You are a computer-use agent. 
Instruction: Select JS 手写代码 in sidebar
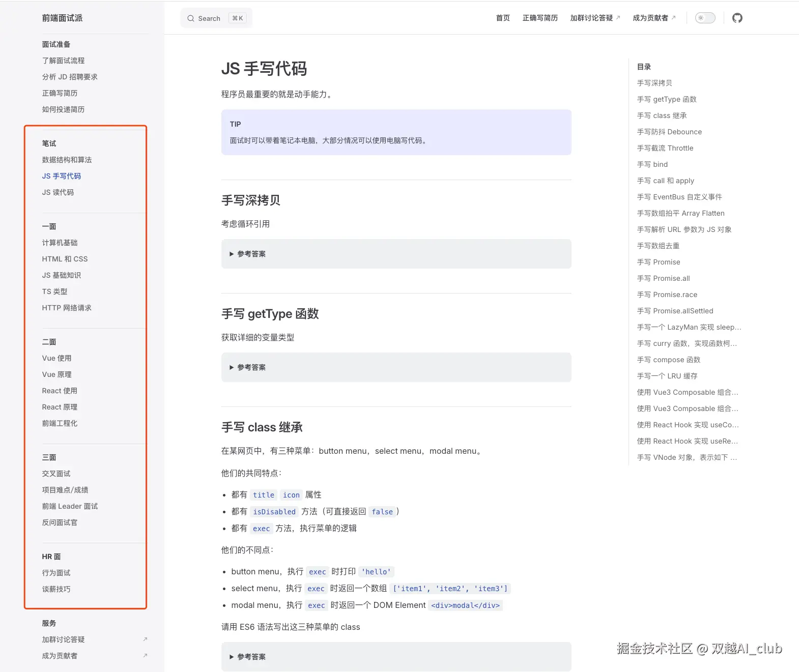click(x=62, y=176)
